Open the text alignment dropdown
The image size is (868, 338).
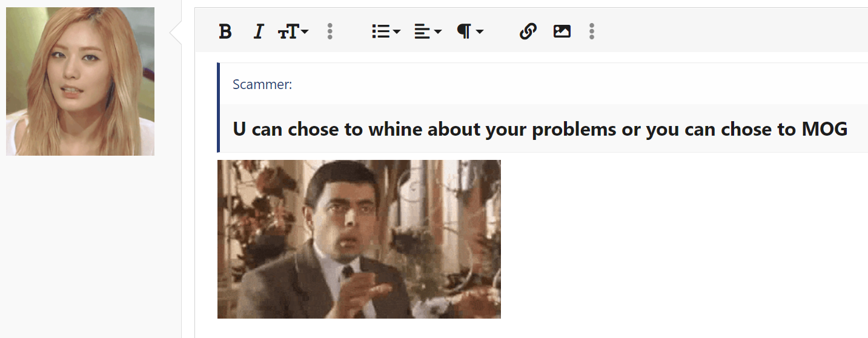tap(428, 31)
